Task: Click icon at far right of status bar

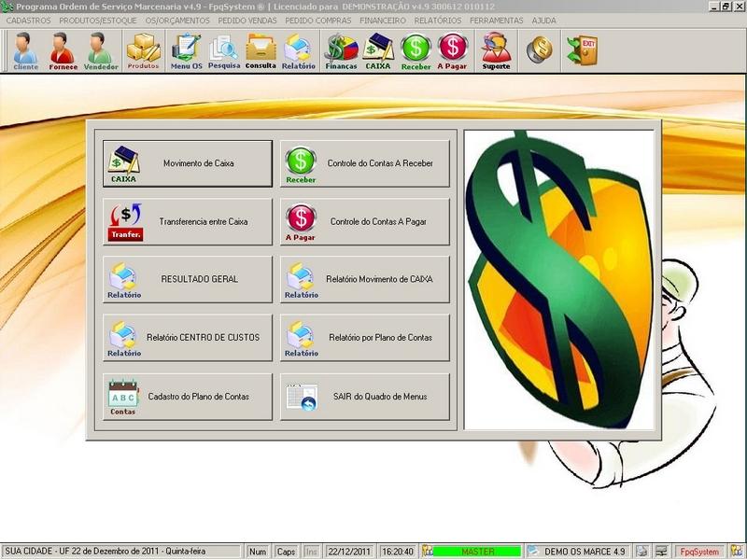Action: pos(735,551)
